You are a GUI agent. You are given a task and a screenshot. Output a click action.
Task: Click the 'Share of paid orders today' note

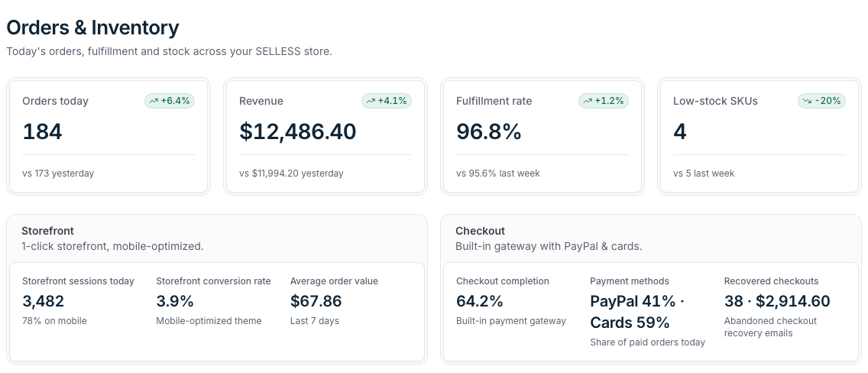click(x=648, y=342)
